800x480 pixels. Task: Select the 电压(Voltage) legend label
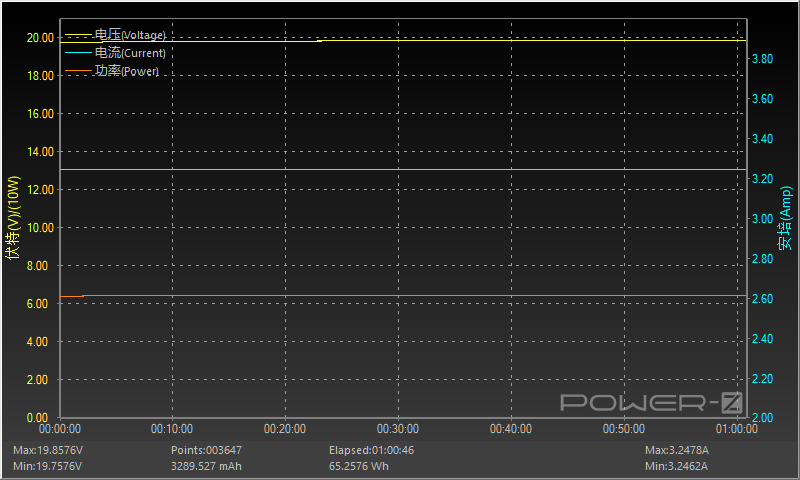130,35
